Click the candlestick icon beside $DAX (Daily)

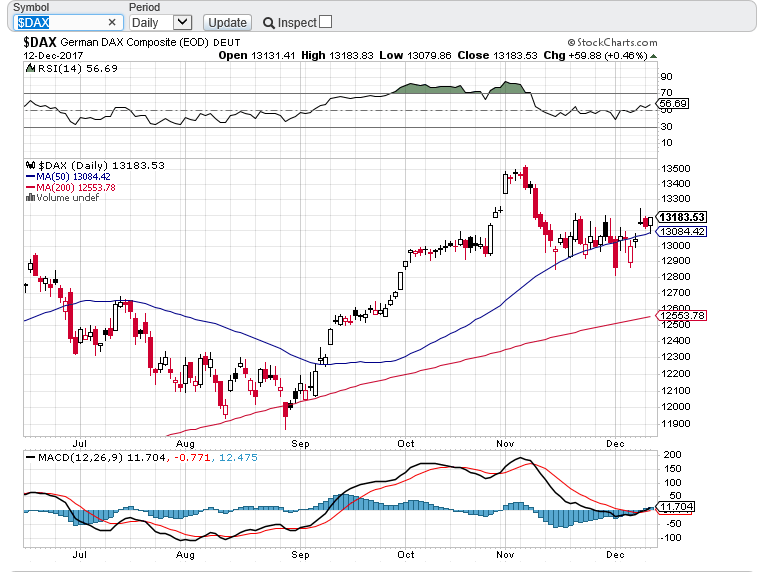[30, 166]
